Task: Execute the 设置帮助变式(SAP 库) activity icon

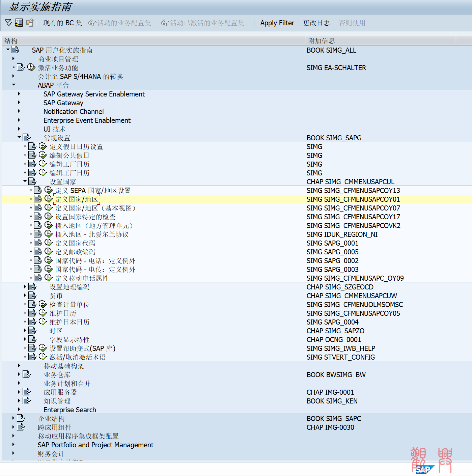Action: point(43,348)
